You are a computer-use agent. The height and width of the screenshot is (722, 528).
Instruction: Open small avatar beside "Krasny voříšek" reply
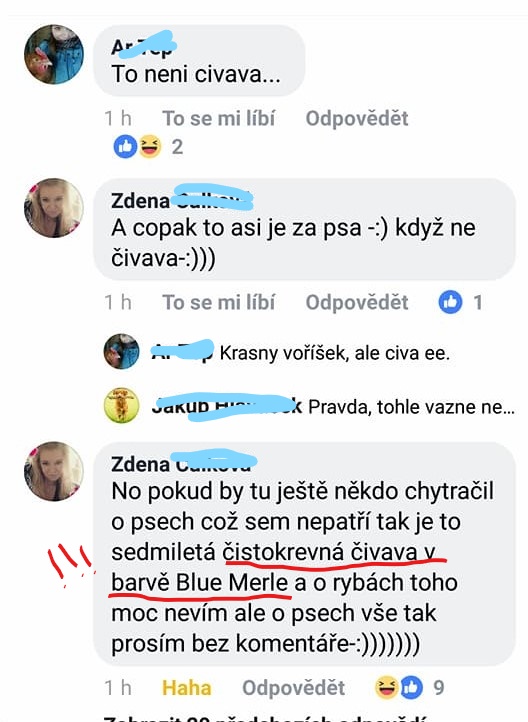122,351
